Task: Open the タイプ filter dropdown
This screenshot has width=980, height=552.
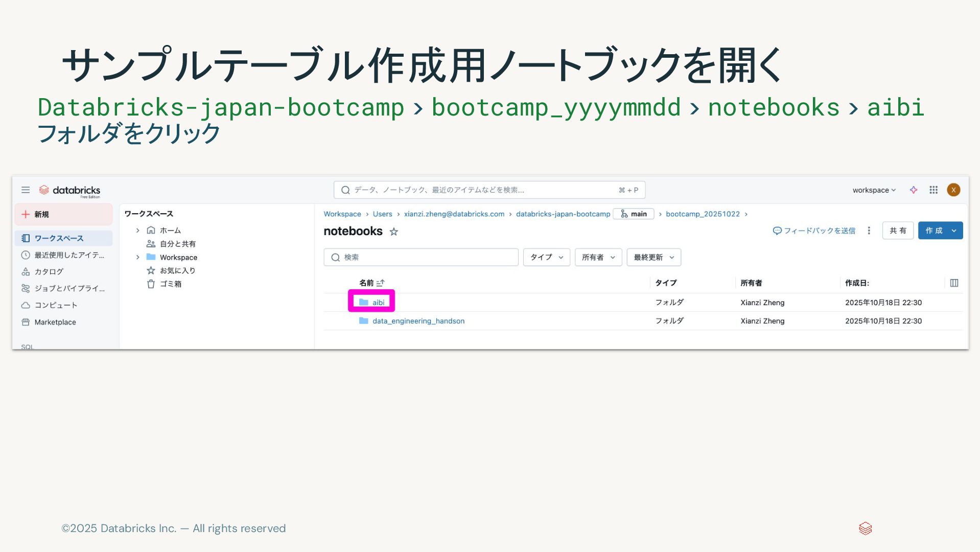Action: pos(546,257)
